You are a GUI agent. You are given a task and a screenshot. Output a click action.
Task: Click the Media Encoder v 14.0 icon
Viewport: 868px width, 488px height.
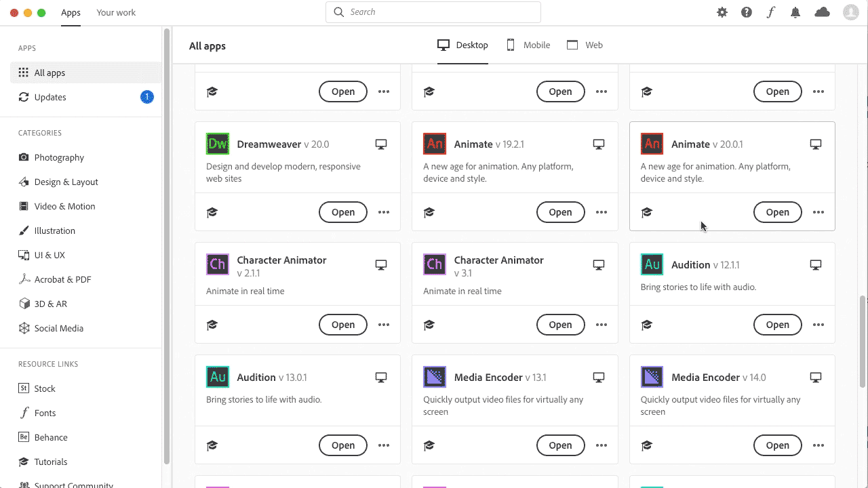[x=652, y=377]
